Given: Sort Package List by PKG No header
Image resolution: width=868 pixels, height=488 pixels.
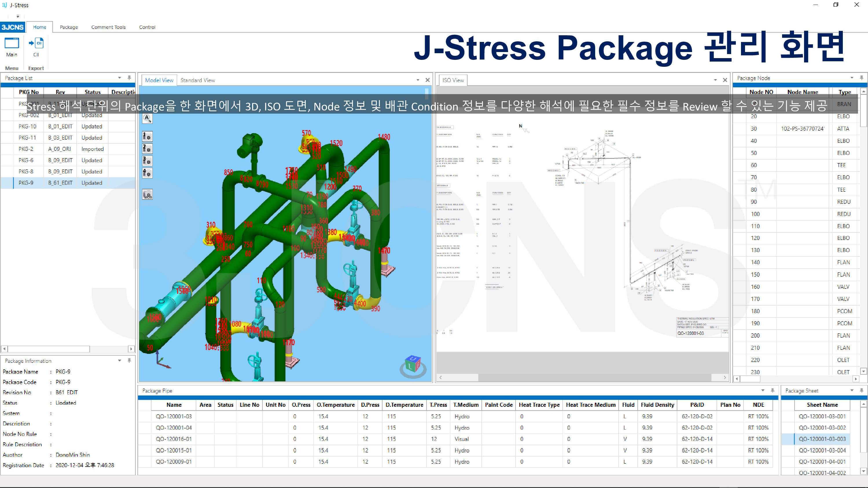Looking at the screenshot, I should point(29,92).
